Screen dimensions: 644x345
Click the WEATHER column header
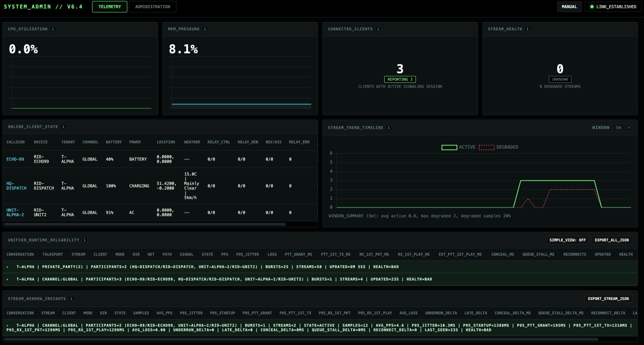192,142
